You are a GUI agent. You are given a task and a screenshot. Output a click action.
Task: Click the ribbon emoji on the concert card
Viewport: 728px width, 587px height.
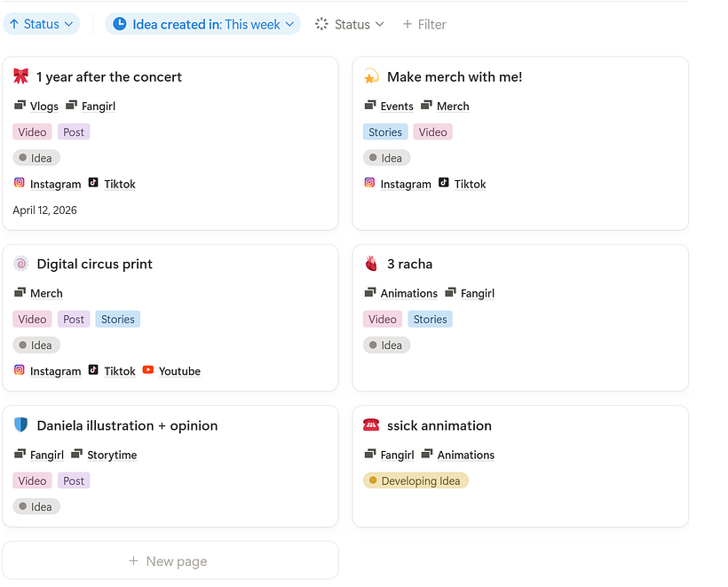click(21, 76)
